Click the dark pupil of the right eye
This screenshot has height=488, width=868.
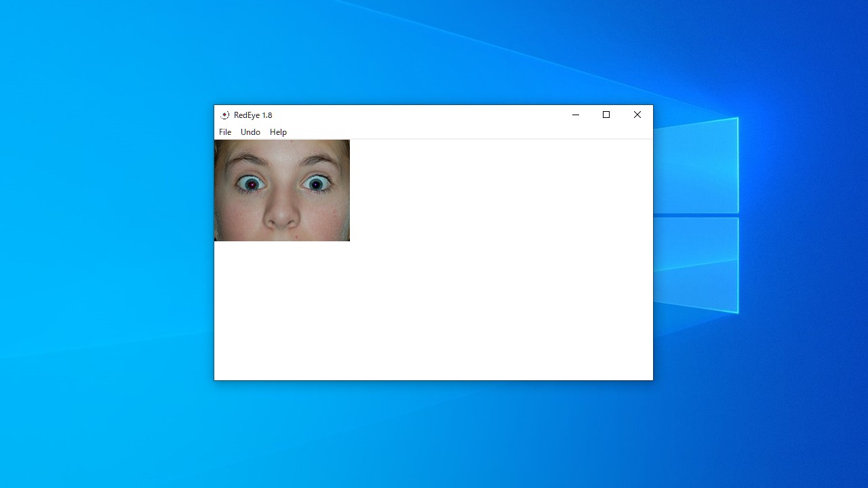[316, 184]
